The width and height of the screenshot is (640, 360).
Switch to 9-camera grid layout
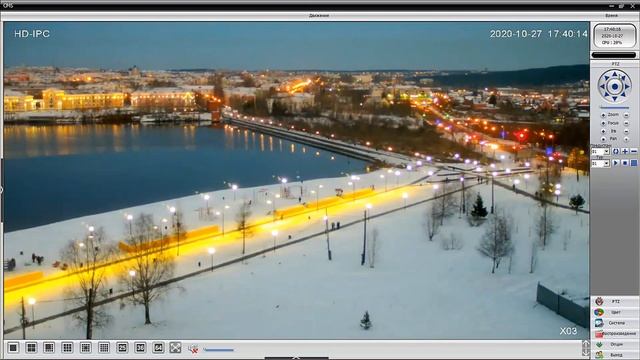tap(67, 348)
